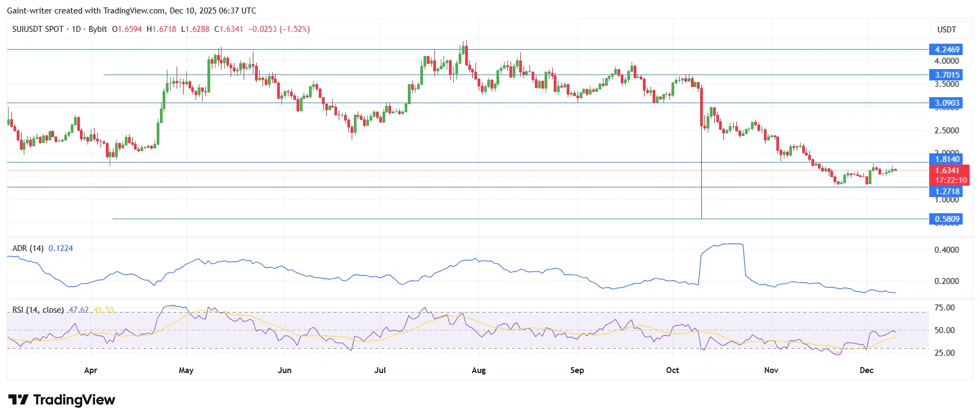Click the 0.5809 price level label
The image size is (980, 420).
click(947, 219)
